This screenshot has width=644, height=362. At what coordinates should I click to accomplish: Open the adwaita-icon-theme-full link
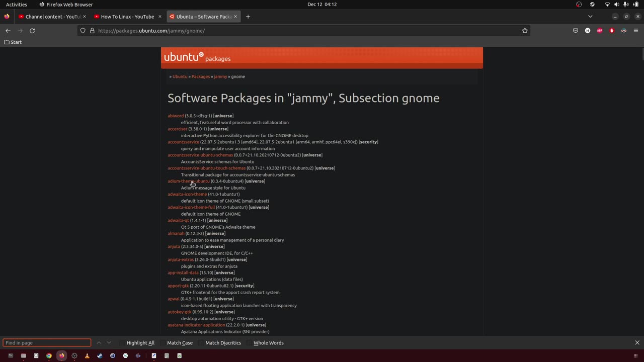point(191,207)
